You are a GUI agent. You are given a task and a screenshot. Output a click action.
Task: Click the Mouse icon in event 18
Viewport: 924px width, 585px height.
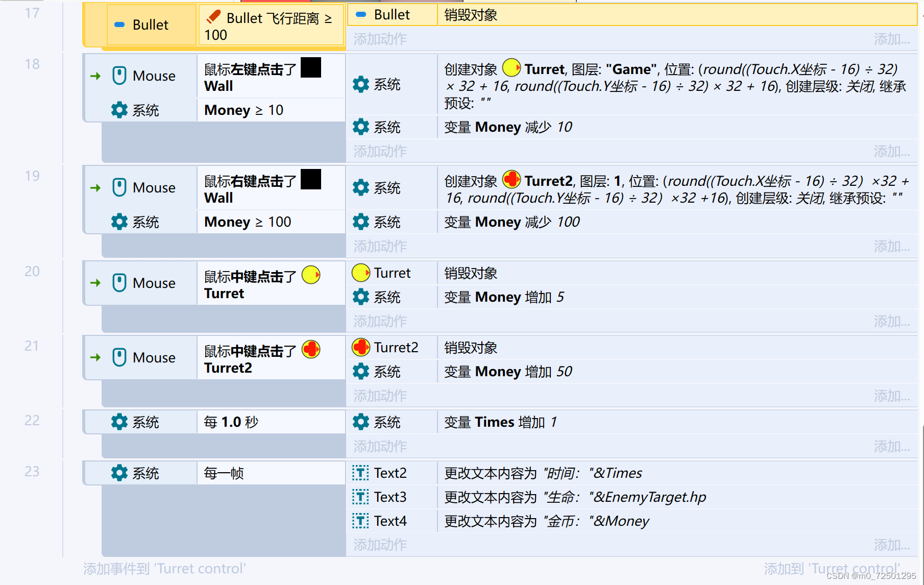pos(119,75)
